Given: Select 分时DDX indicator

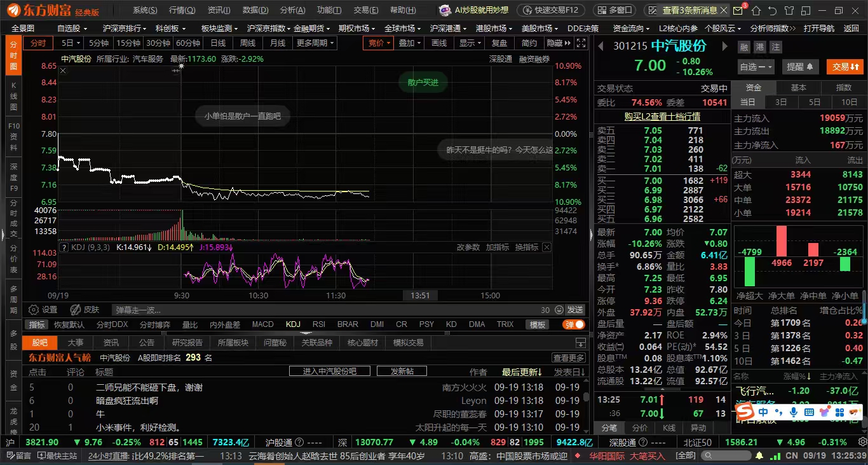Looking at the screenshot, I should (x=112, y=324).
